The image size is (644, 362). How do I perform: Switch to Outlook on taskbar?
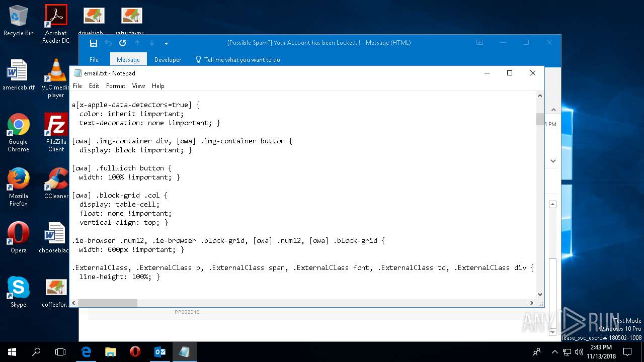(159, 352)
